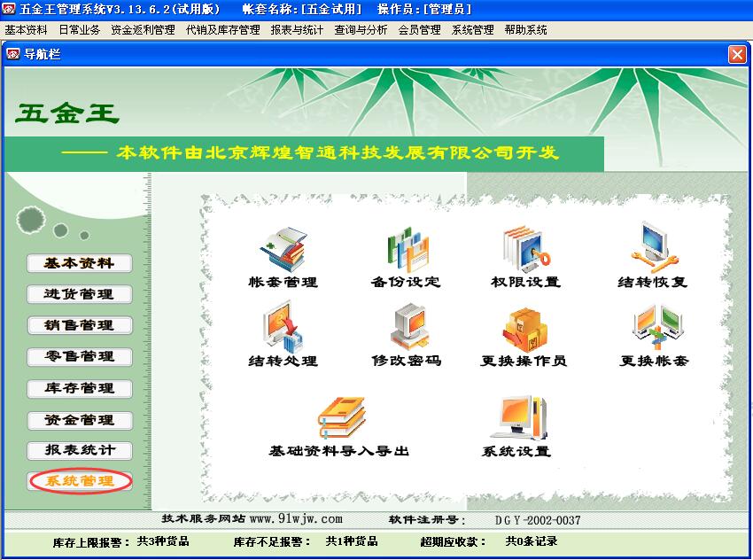
Task: Close the 导航栏 window
Action: click(x=737, y=54)
